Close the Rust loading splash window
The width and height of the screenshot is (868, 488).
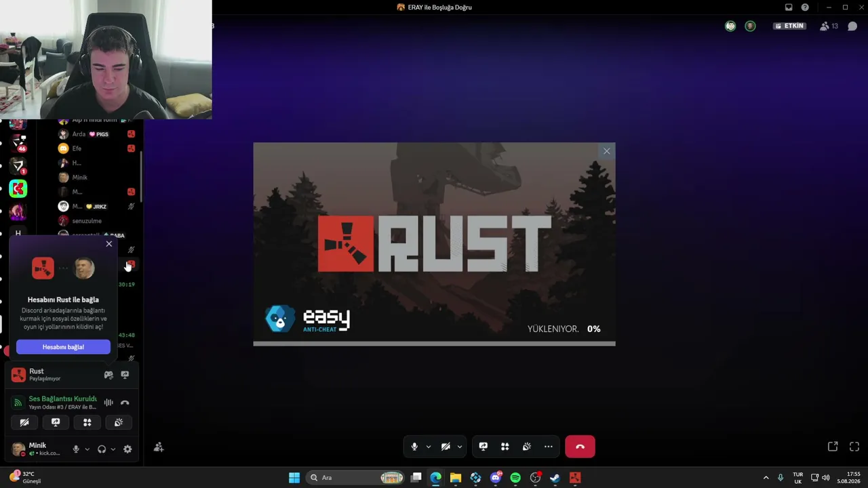coord(607,151)
